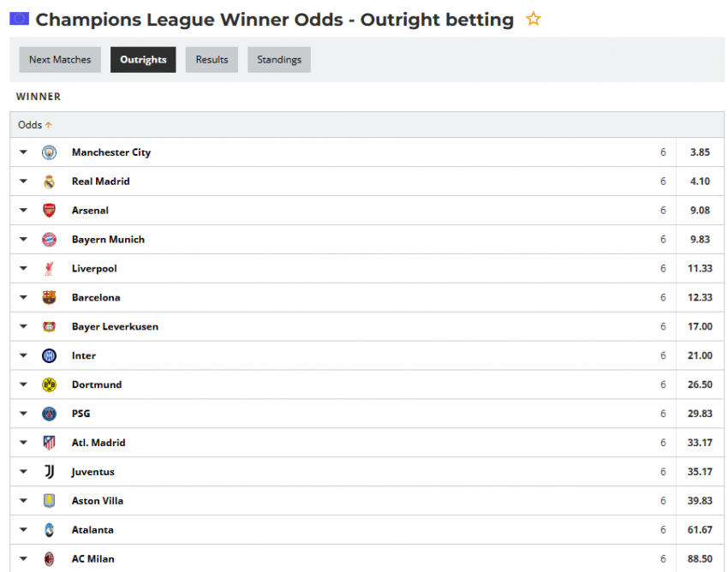Screen dimensions: 728x572
Task: Click the Real Madrid club crest
Action: tap(50, 182)
